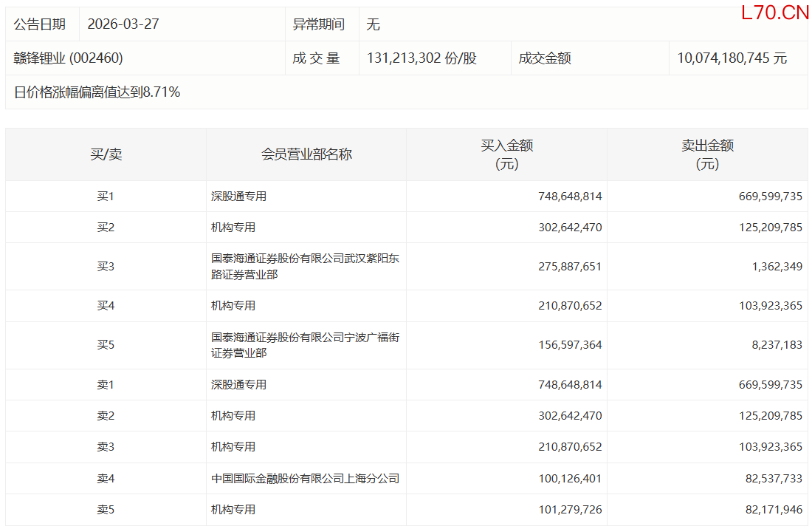Image resolution: width=812 pixels, height=529 pixels.
Task: Click the 买/卖 column header
Action: coord(106,154)
